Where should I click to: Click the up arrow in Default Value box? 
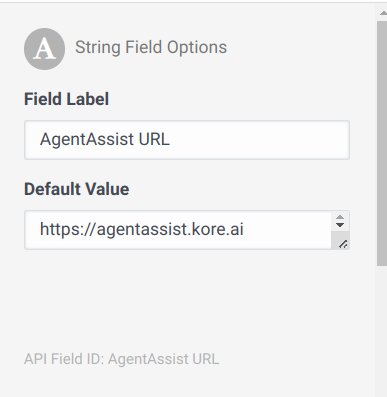pyautogui.click(x=340, y=217)
